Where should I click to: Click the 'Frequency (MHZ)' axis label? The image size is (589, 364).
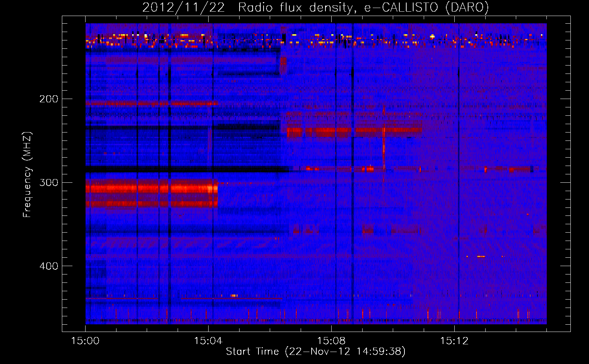tap(27, 175)
